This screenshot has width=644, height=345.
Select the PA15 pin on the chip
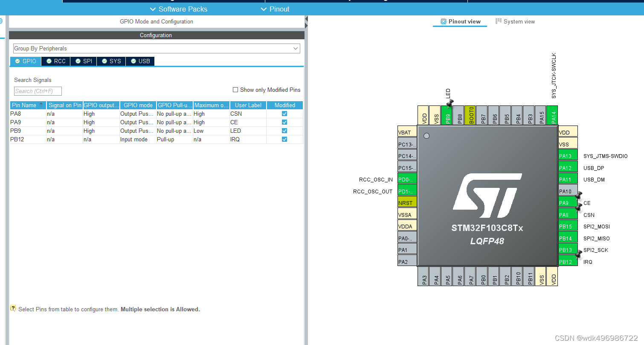[x=540, y=115]
